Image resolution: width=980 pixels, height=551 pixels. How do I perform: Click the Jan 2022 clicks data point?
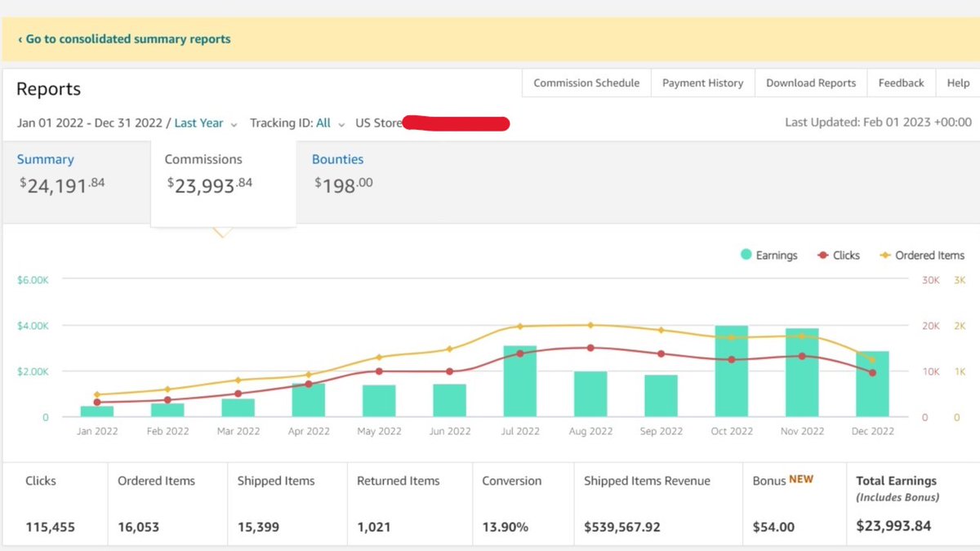pos(97,402)
